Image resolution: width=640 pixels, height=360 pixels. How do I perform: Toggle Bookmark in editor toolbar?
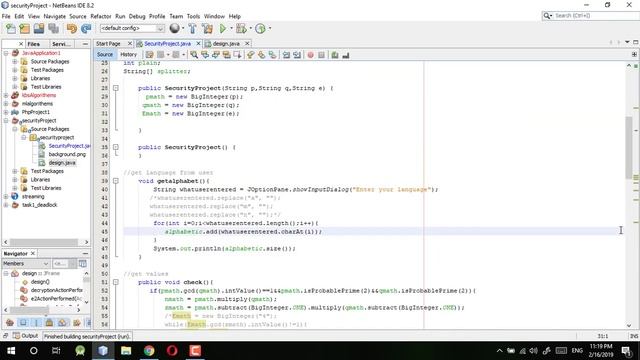click(272, 55)
